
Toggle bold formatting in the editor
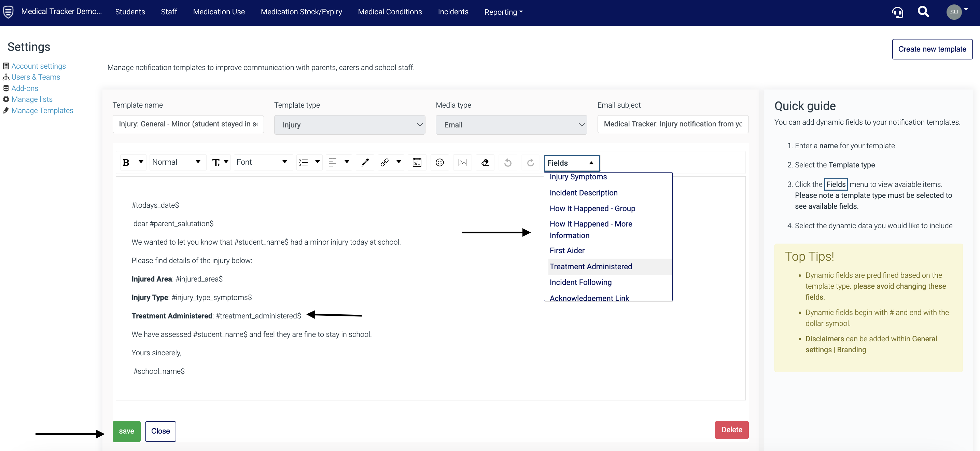click(127, 162)
